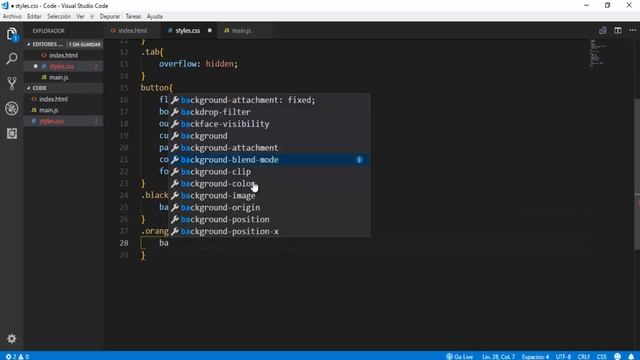640x360 pixels.
Task: Change language mode via CSS
Action: 602,356
